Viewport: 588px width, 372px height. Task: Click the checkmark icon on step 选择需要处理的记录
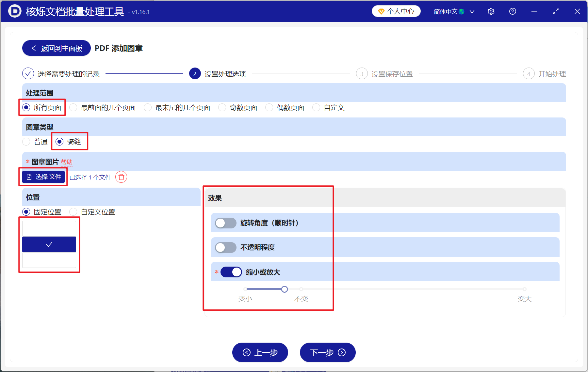click(28, 73)
